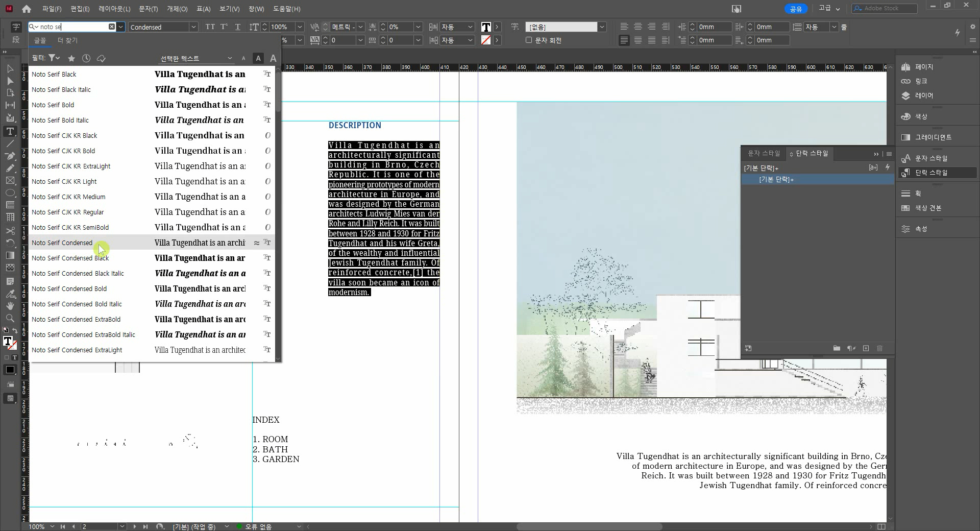Viewport: 980px width, 531px height.
Task: Toggle the favorites star font filter
Action: 71,58
